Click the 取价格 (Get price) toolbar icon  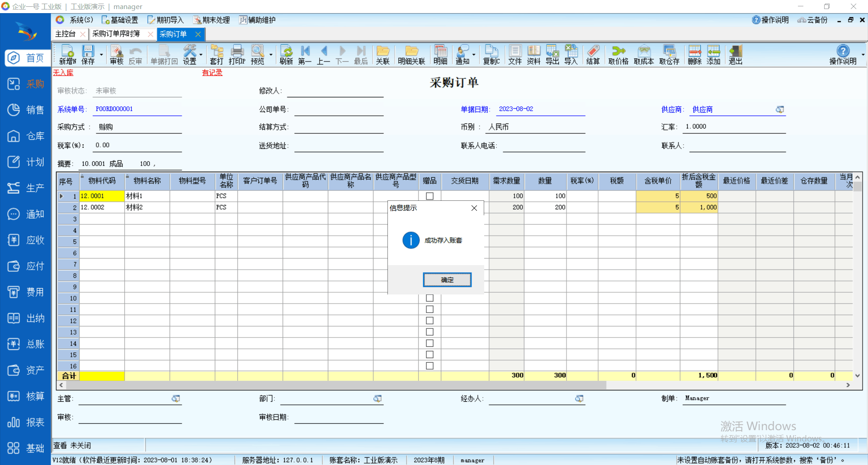[x=618, y=55]
